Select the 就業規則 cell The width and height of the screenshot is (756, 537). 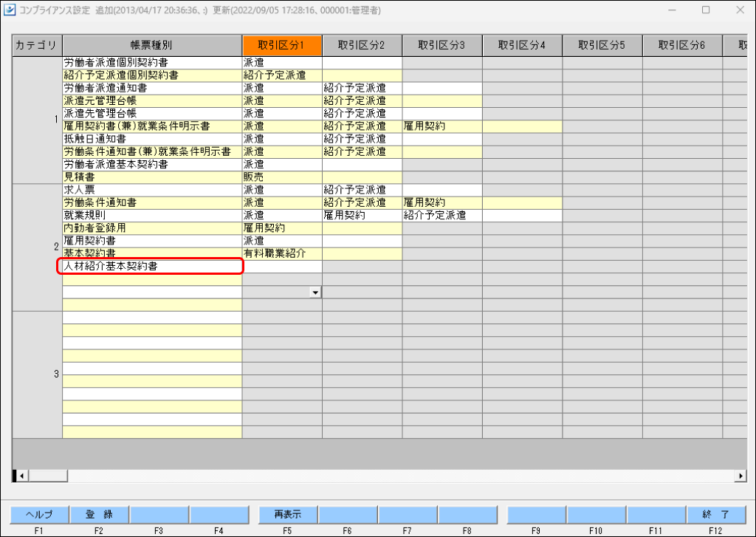point(152,215)
